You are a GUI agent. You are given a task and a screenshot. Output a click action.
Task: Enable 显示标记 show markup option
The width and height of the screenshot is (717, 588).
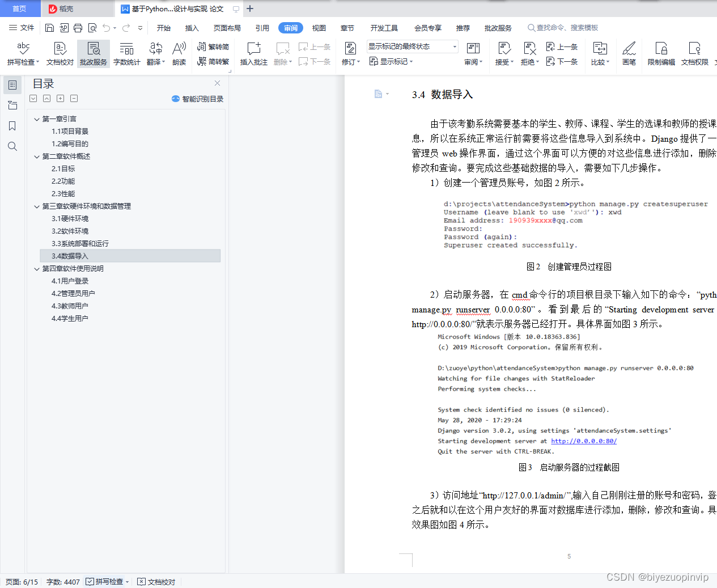point(391,61)
